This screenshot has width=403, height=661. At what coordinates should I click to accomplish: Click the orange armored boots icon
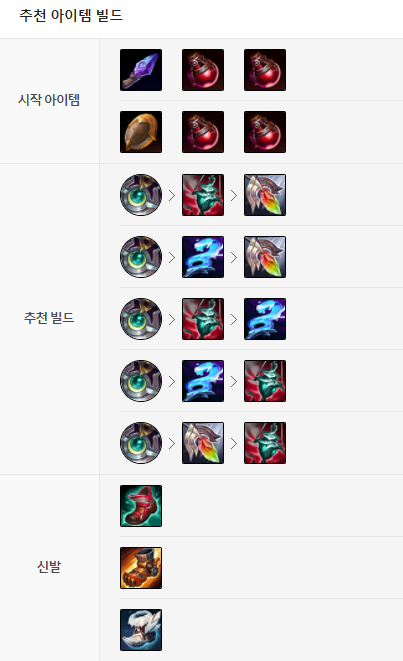click(141, 568)
